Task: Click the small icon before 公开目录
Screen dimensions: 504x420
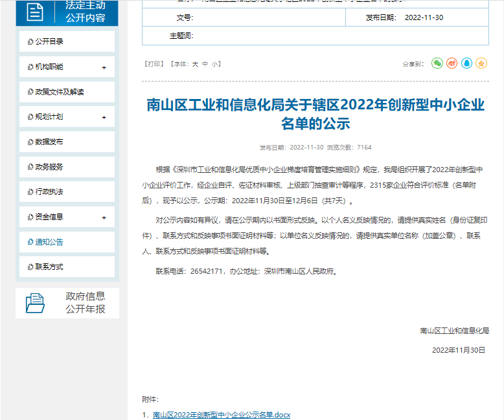Action: click(x=30, y=42)
